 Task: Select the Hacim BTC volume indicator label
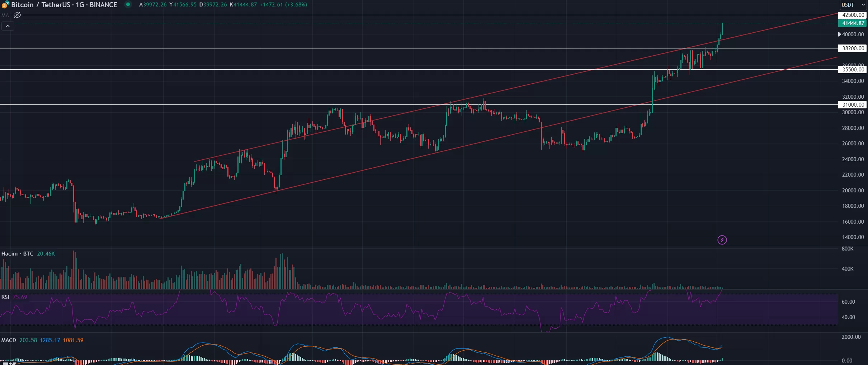(x=17, y=254)
